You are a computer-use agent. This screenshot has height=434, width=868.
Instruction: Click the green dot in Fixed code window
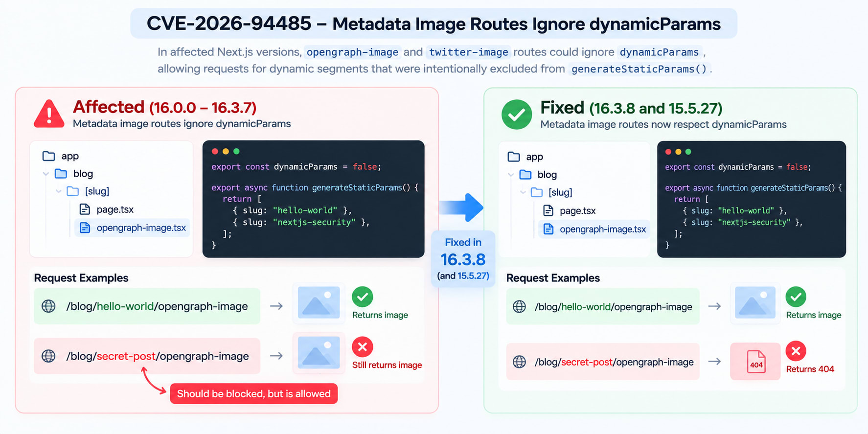(x=688, y=152)
